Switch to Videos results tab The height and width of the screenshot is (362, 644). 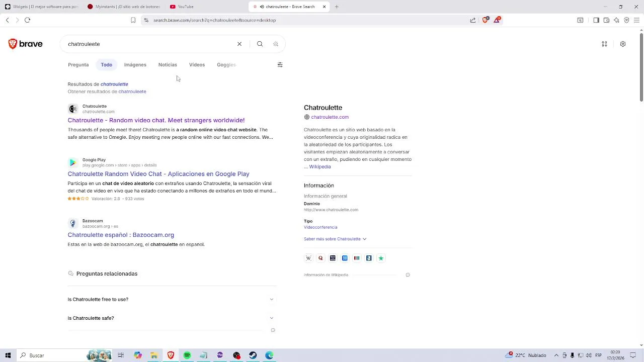(197, 65)
